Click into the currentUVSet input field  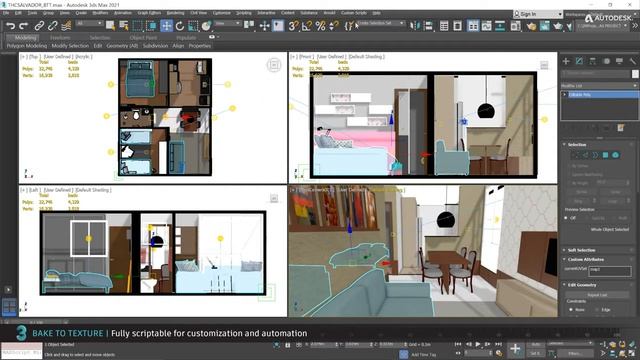click(x=609, y=270)
